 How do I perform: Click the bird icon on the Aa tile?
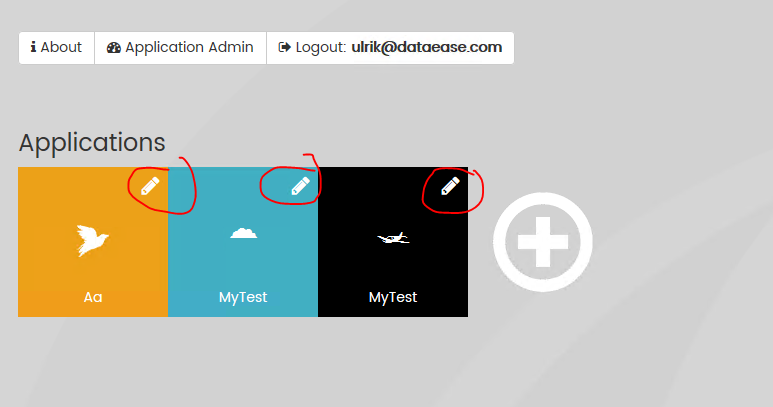click(x=93, y=240)
